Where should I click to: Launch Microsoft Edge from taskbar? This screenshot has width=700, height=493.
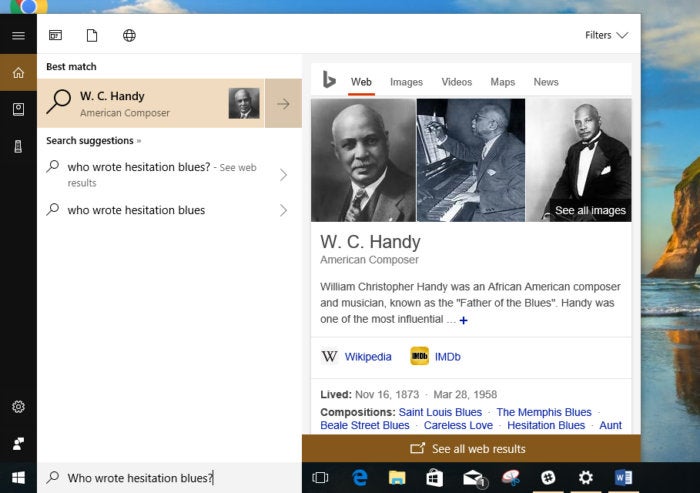point(360,478)
